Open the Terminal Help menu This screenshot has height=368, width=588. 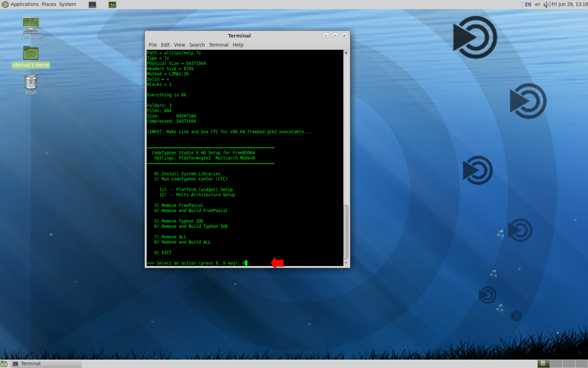click(x=238, y=45)
